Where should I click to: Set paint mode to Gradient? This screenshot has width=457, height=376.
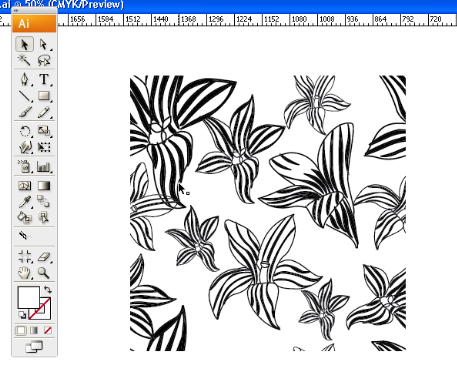pyautogui.click(x=34, y=330)
